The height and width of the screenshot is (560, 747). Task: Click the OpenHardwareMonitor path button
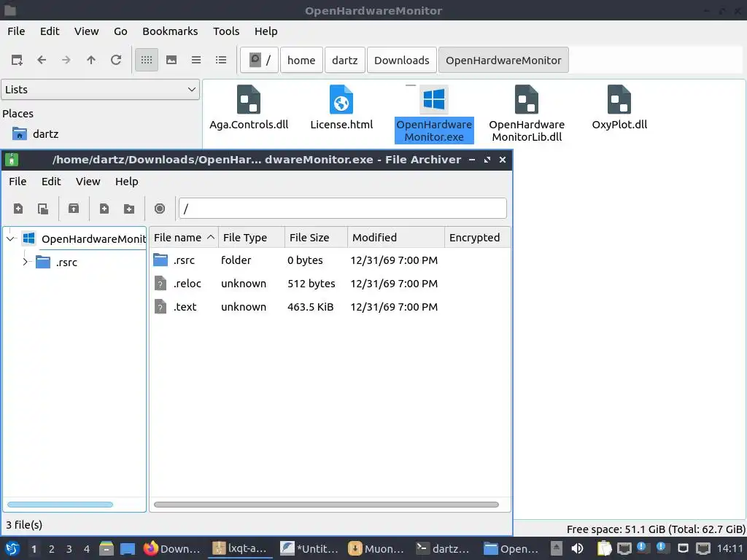point(503,60)
